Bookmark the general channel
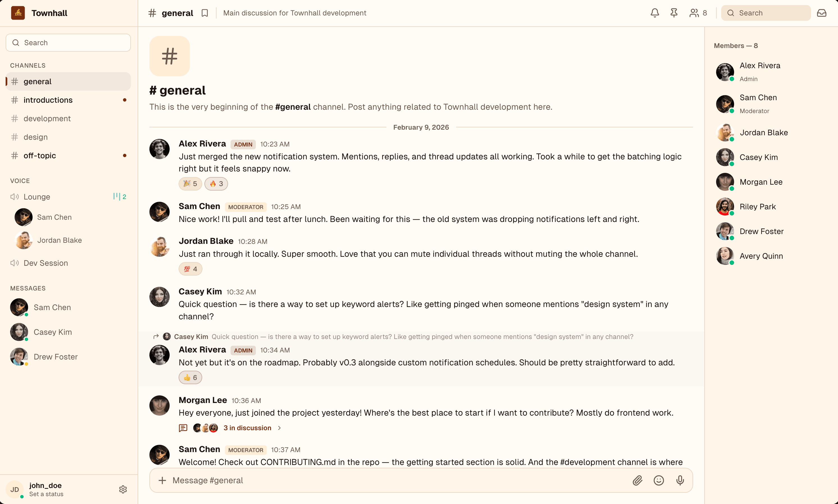 tap(205, 13)
